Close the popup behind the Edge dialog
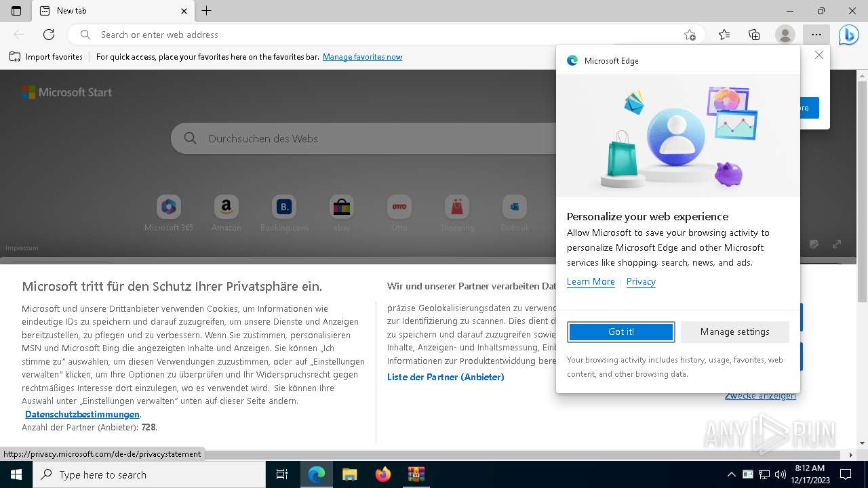 coord(819,56)
